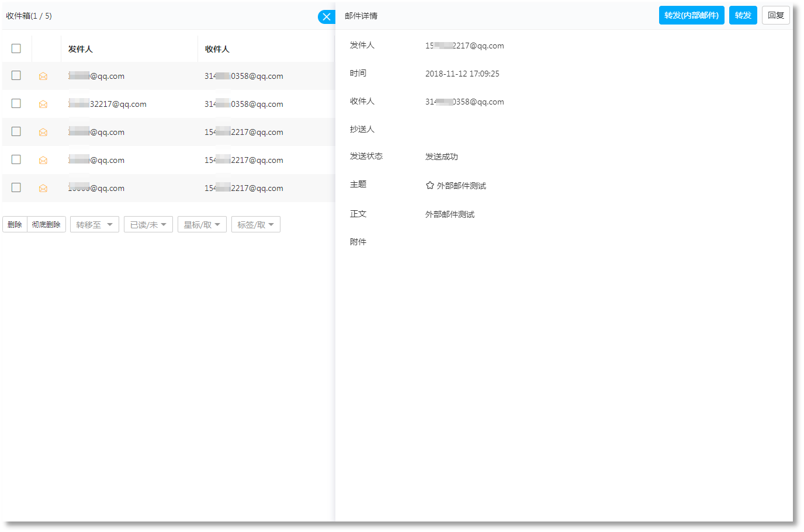
Task: Toggle the select-all checkbox in the header
Action: tap(16, 48)
